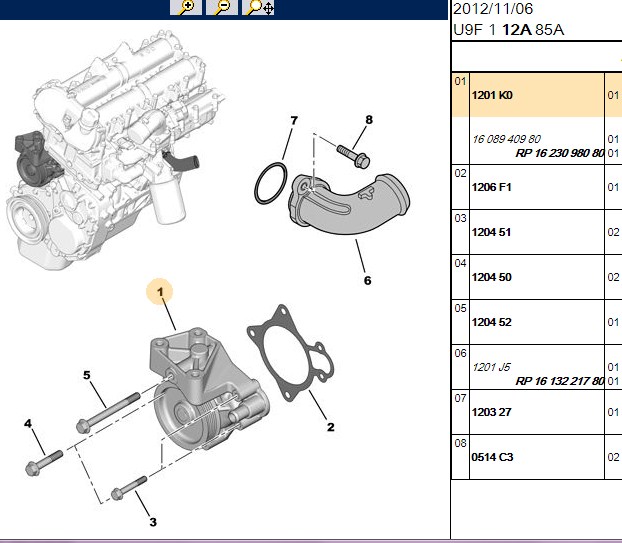Click row index 06 in parts table
The height and width of the screenshot is (543, 622).
pyautogui.click(x=460, y=353)
